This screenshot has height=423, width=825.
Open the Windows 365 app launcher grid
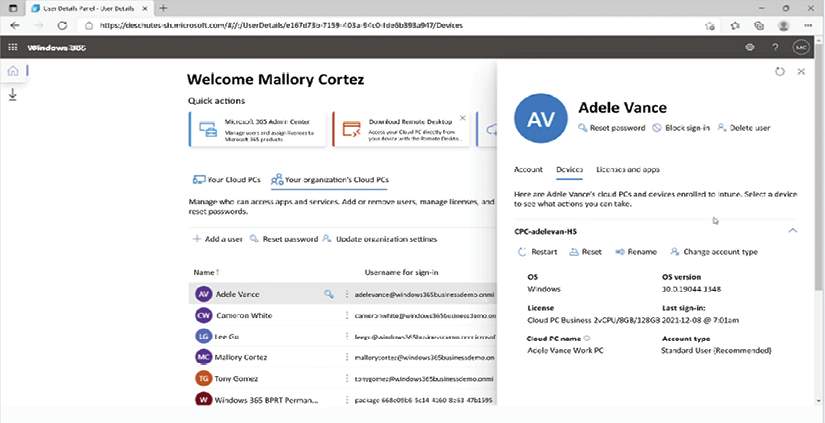pyautogui.click(x=13, y=47)
